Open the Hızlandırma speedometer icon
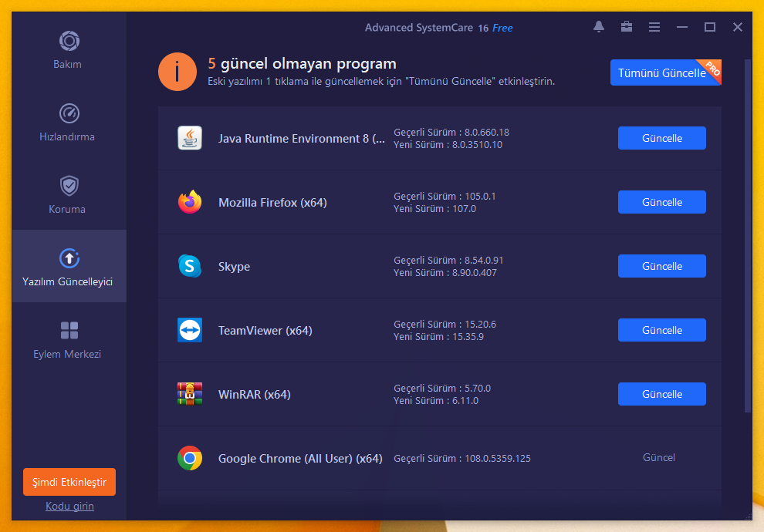 point(69,113)
